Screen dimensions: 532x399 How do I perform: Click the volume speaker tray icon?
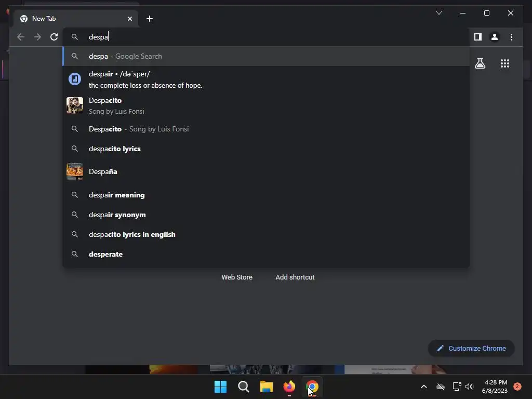pos(469,387)
